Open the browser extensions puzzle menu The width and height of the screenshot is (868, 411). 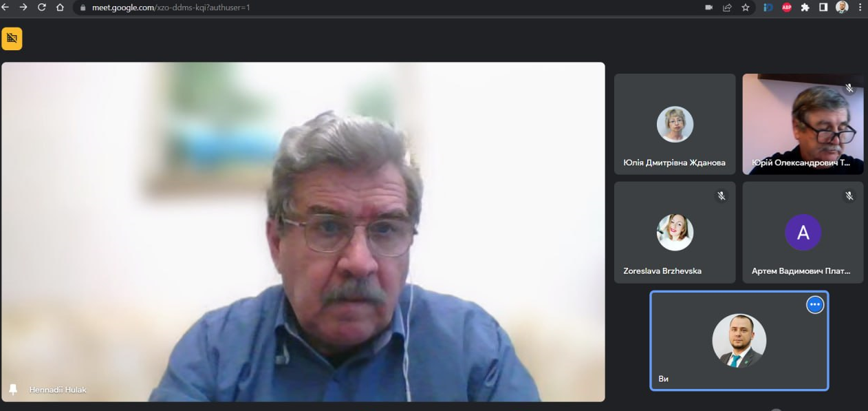tap(805, 8)
